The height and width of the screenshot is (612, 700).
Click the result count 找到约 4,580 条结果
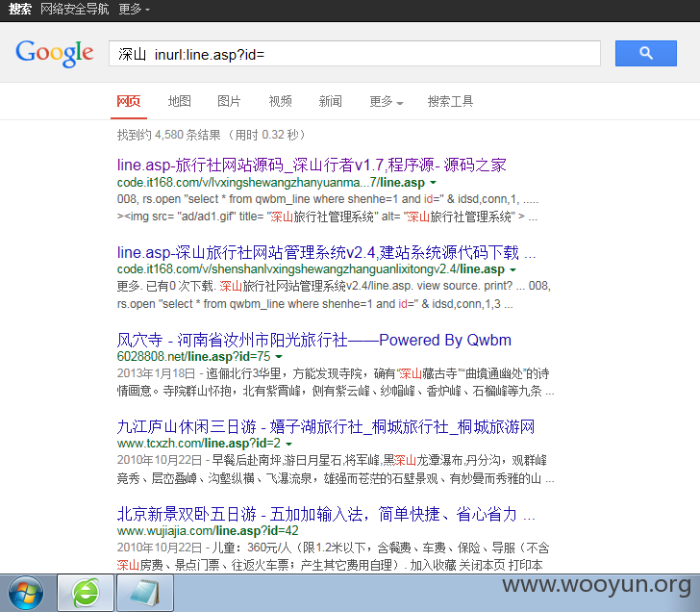point(169,135)
